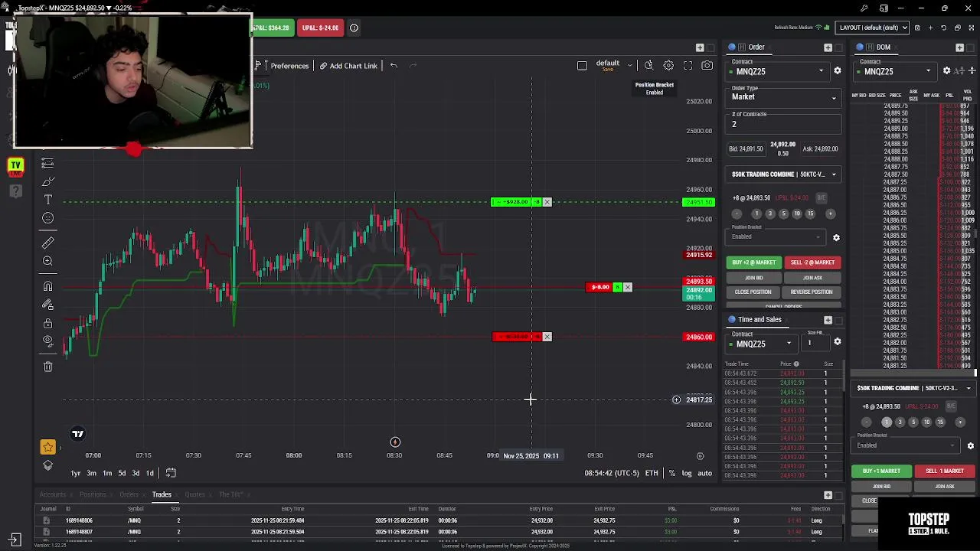Open the Time and Sales panel tab
Viewport: 980px width, 551px height.
coord(759,320)
